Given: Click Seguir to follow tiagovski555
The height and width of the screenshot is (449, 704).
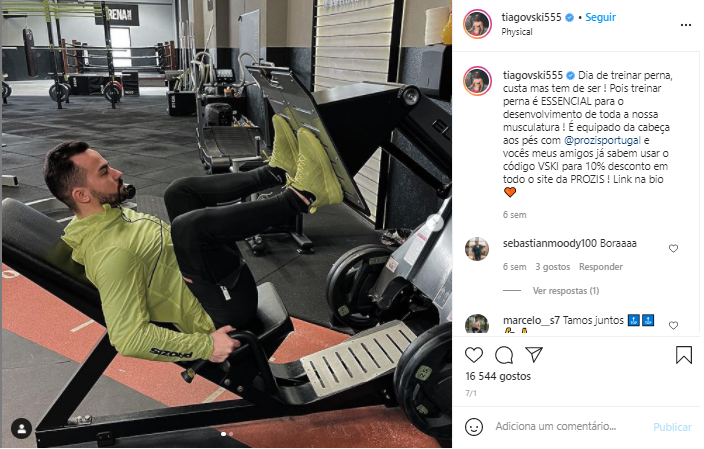Looking at the screenshot, I should 600,17.
